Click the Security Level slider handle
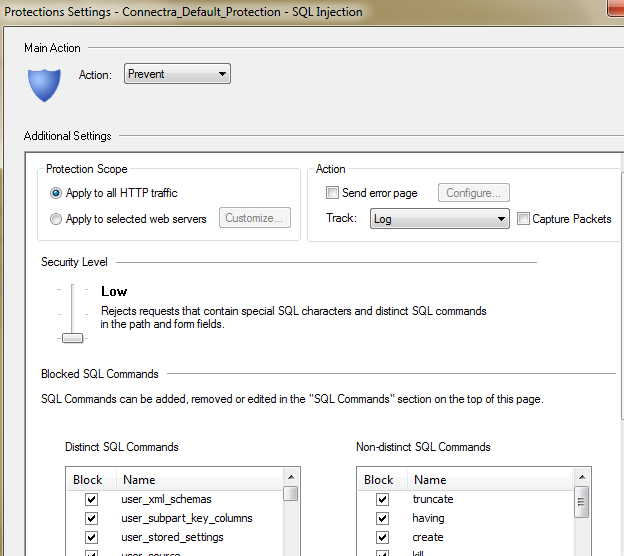624x556 pixels. click(72, 338)
